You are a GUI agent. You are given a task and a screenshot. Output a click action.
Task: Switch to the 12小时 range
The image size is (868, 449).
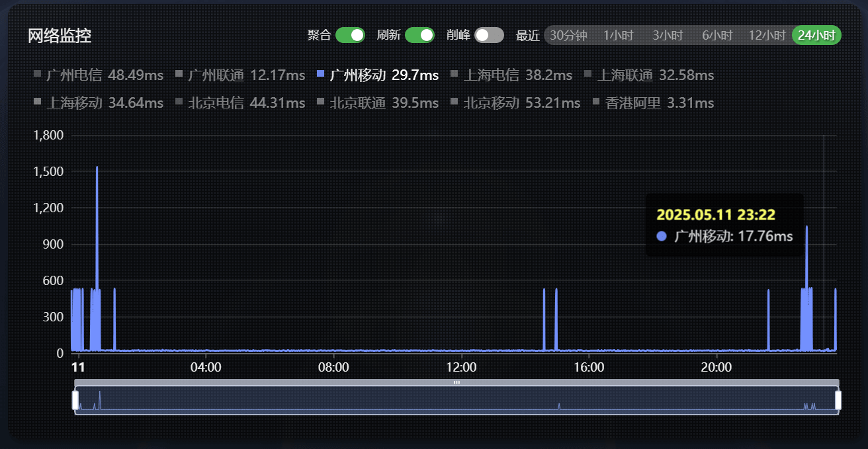pyautogui.click(x=767, y=35)
